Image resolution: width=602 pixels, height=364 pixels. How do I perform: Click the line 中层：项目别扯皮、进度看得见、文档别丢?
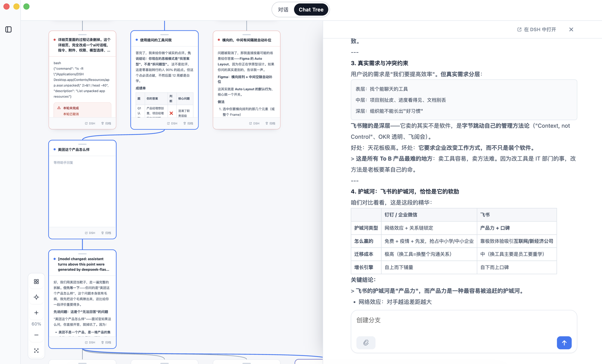(x=401, y=100)
